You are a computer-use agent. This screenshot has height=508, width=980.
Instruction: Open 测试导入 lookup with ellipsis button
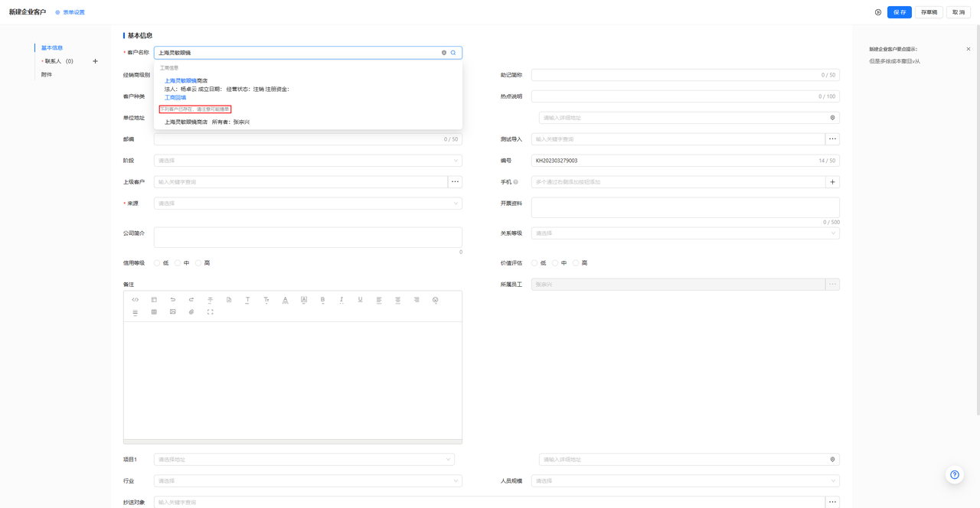[832, 139]
